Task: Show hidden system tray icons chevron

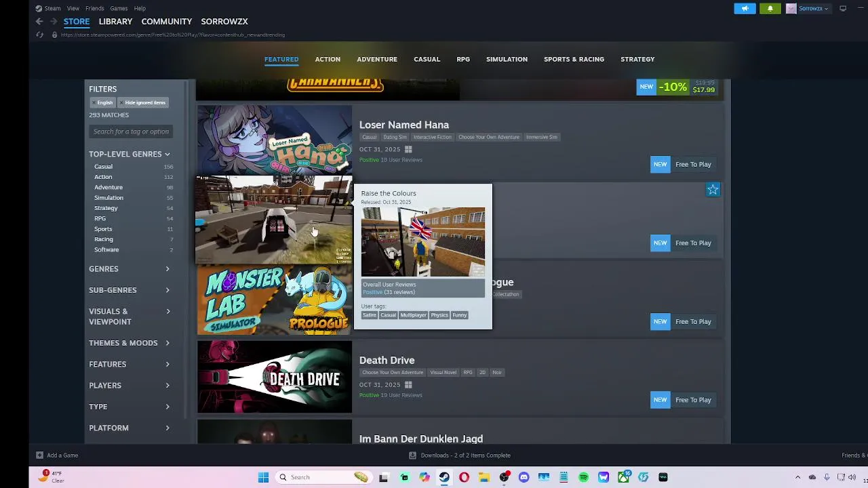Action: (x=797, y=477)
